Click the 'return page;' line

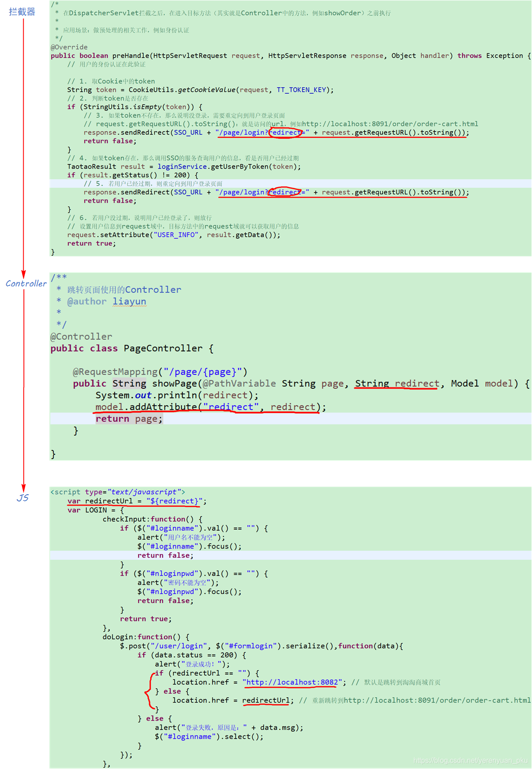tap(129, 419)
